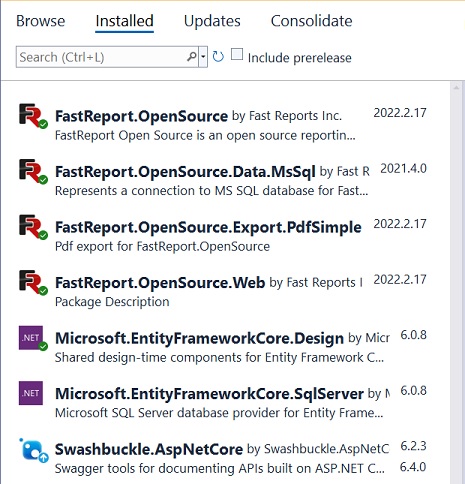
Task: Switch to the Browse tab
Action: tap(41, 21)
